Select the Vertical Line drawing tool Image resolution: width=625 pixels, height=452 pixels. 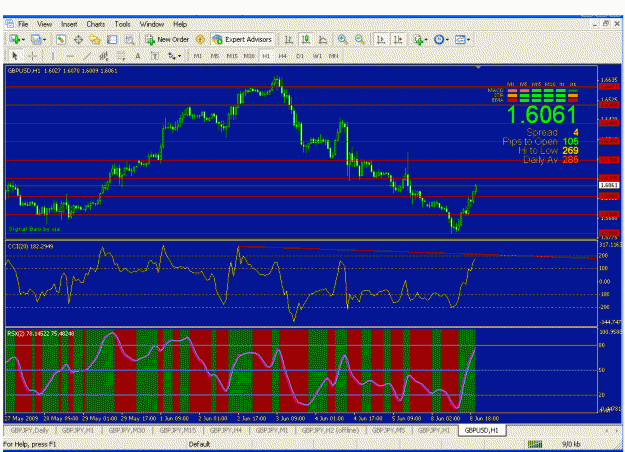[53, 56]
